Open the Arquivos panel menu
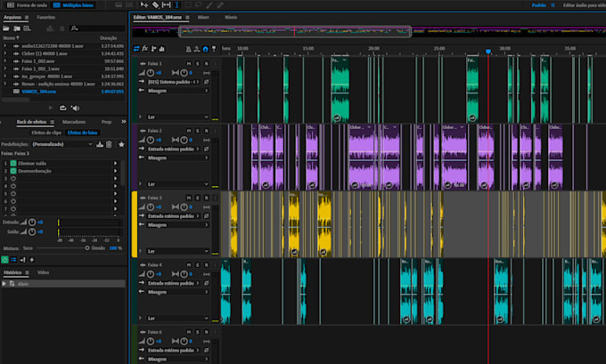 (27, 18)
